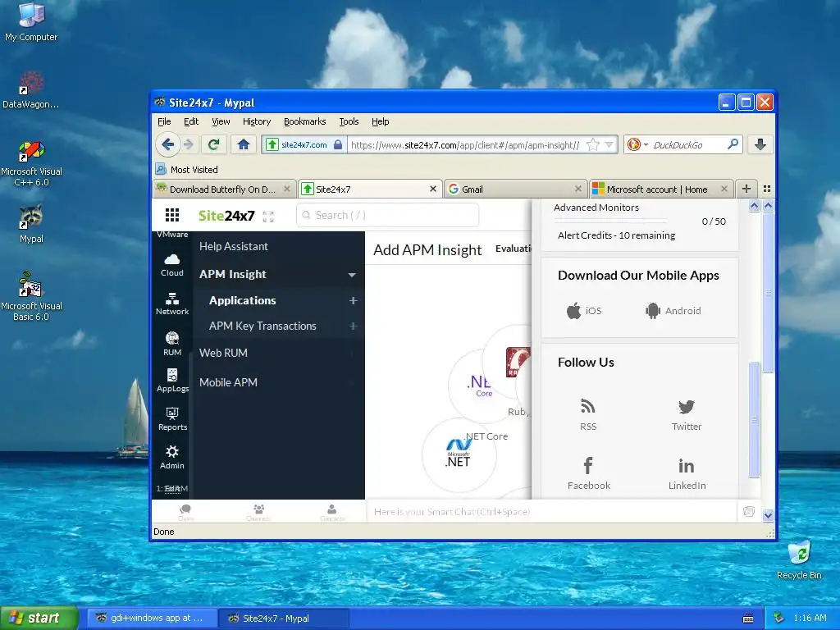Viewport: 840px width, 630px height.
Task: Click the DuckDuckGo search magnifier icon
Action: pyautogui.click(x=733, y=144)
